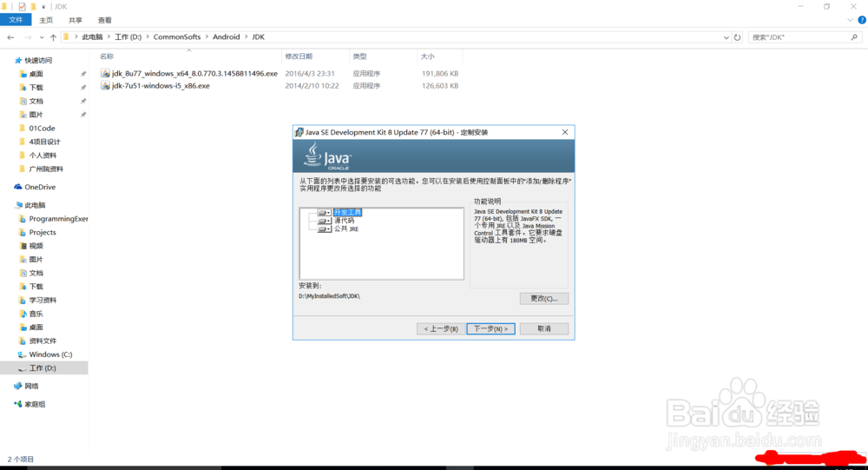This screenshot has width=868, height=470.
Task: Select 公共 JRE in installer feature list
Action: point(346,228)
